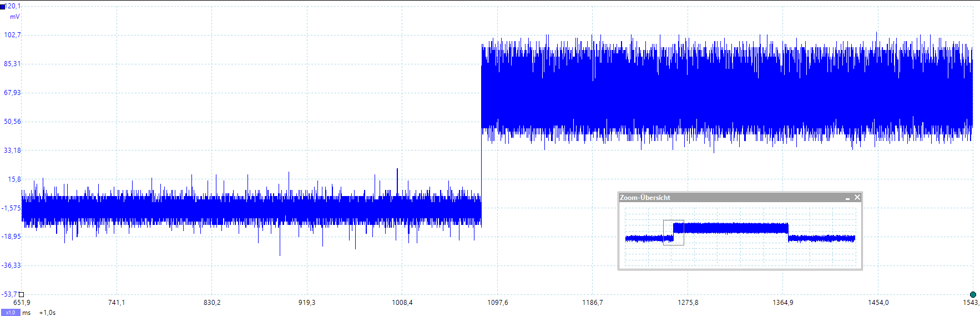Click the 919,3 time axis value

[x=307, y=303]
